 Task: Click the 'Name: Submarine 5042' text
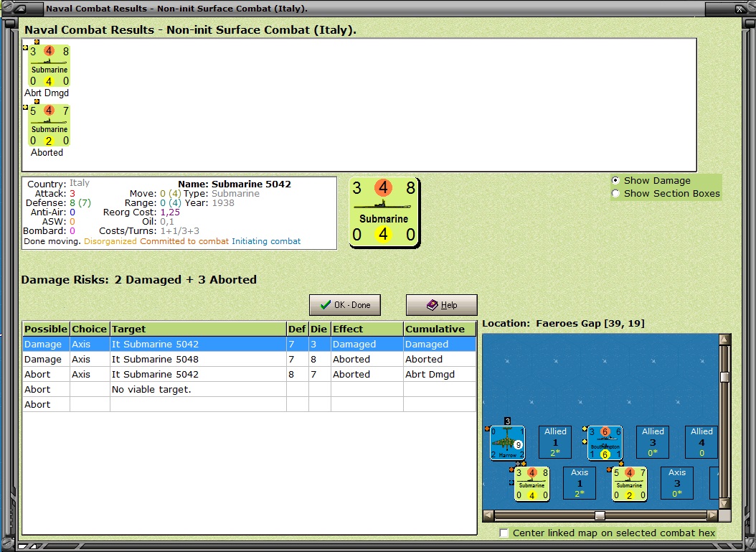pyautogui.click(x=235, y=184)
